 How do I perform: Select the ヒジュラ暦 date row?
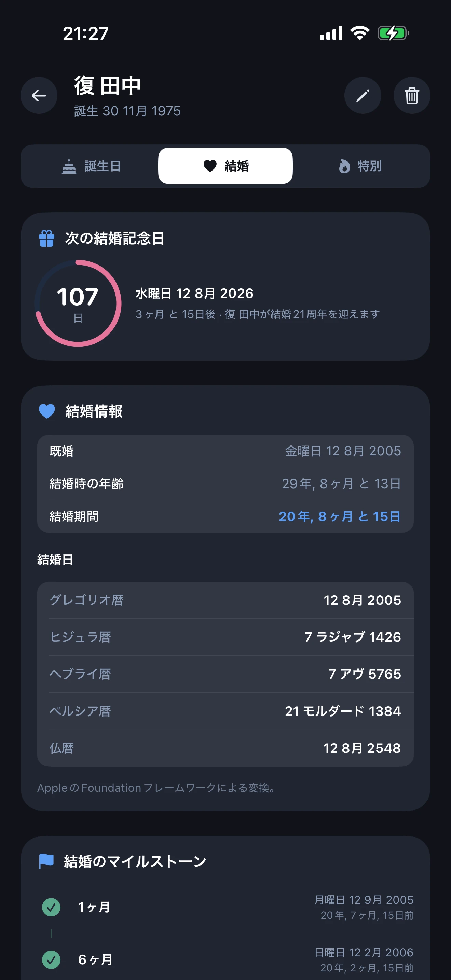click(225, 637)
